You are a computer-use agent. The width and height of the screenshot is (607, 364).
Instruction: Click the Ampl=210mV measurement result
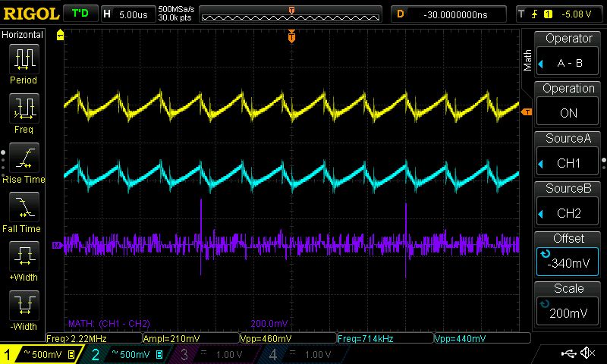tap(191, 338)
